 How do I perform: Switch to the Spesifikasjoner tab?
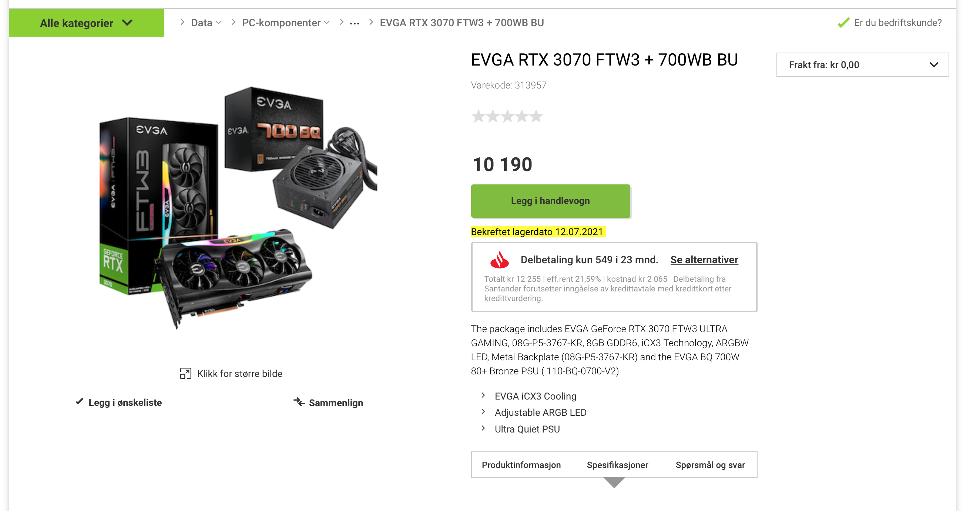[617, 465]
